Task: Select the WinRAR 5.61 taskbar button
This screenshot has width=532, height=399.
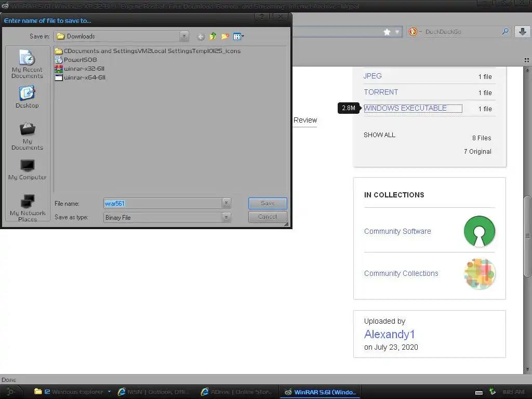Action: pos(320,392)
